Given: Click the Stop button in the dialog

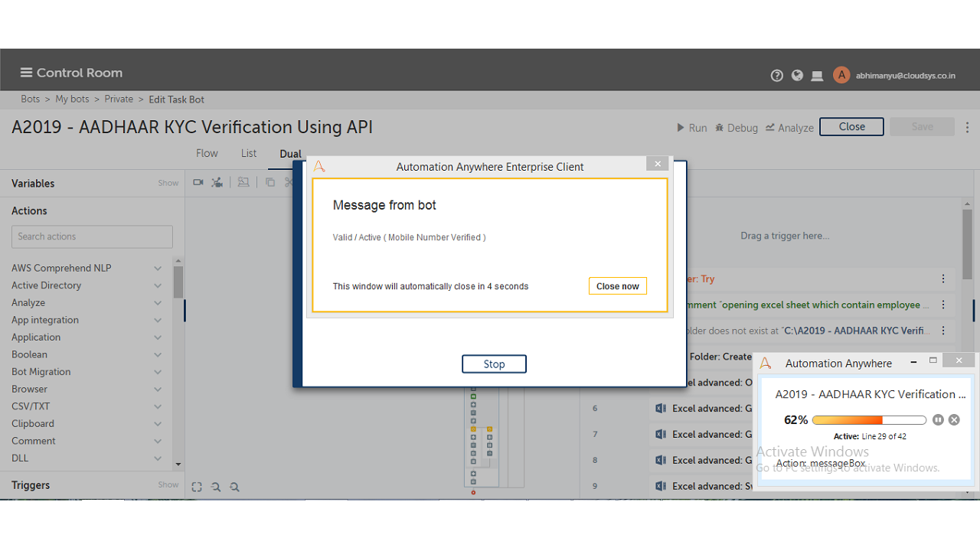Looking at the screenshot, I should [494, 364].
